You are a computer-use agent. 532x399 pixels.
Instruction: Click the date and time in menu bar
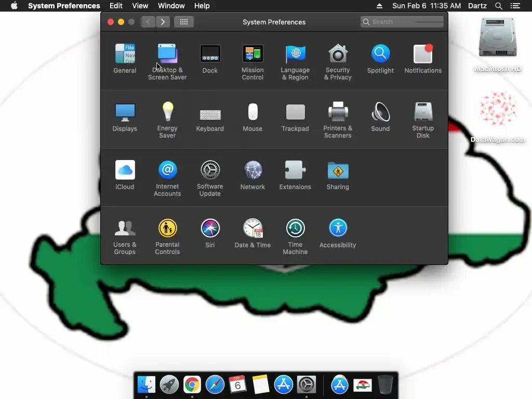(427, 6)
